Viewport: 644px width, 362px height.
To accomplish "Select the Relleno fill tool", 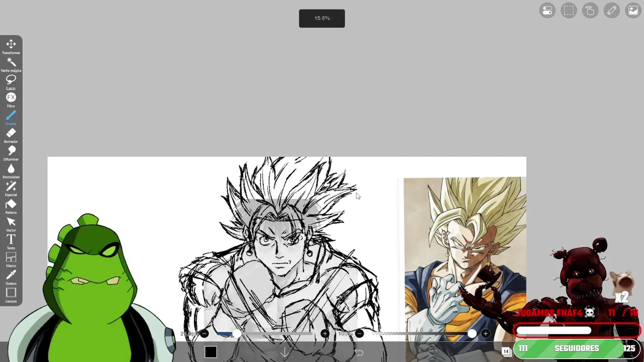I will [11, 207].
